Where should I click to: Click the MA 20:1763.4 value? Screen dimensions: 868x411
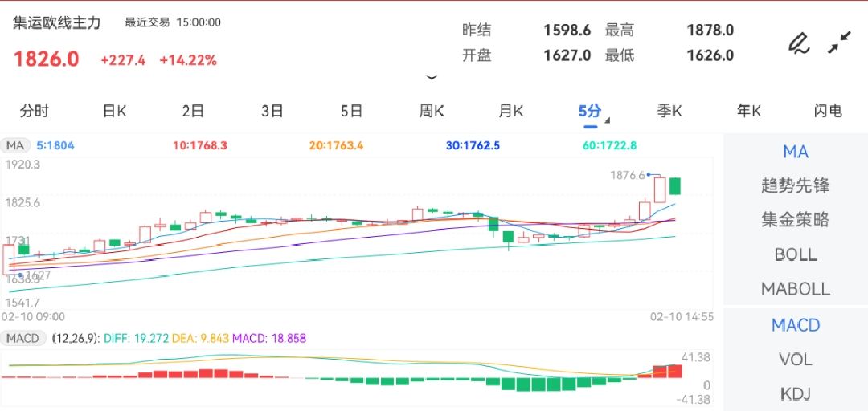[x=337, y=146]
